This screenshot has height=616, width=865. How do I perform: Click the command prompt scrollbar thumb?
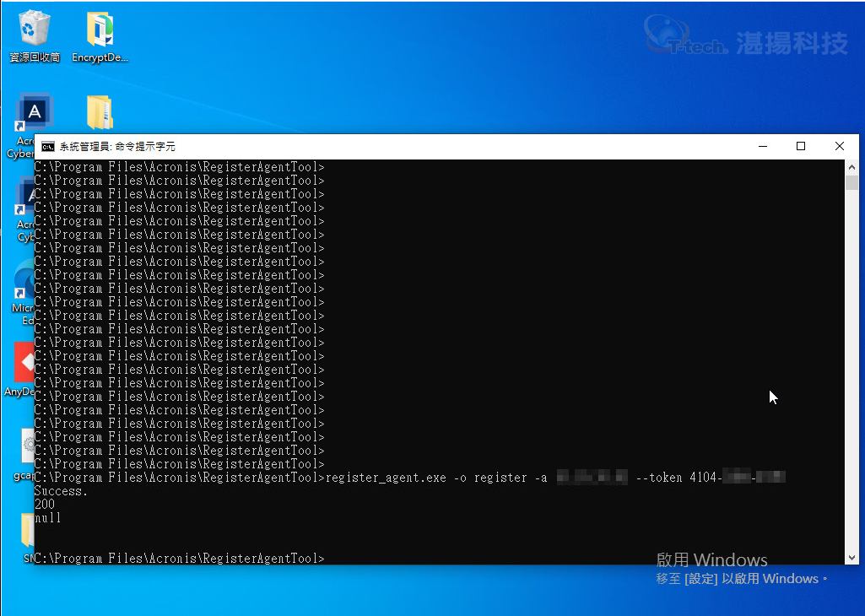[x=851, y=182]
